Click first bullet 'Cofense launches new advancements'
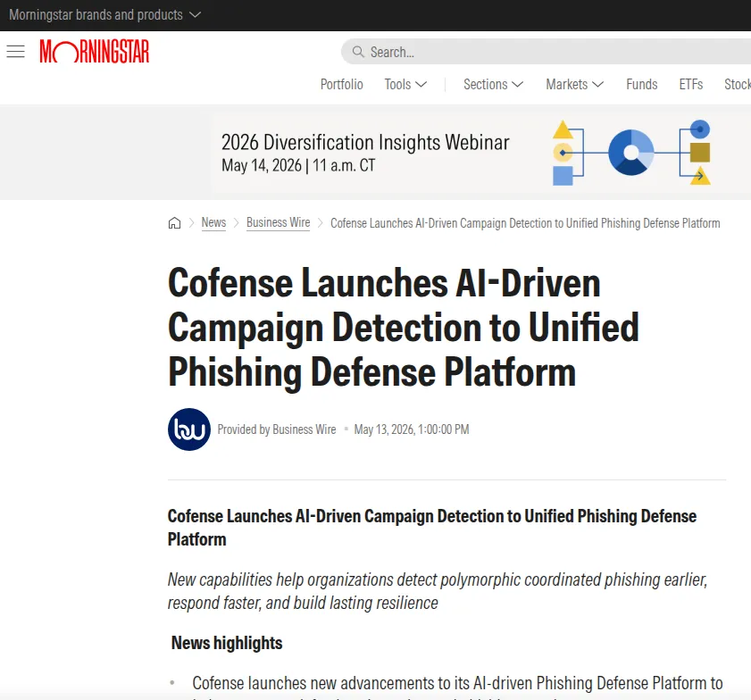Screen dimensions: 751x700 [x=457, y=683]
